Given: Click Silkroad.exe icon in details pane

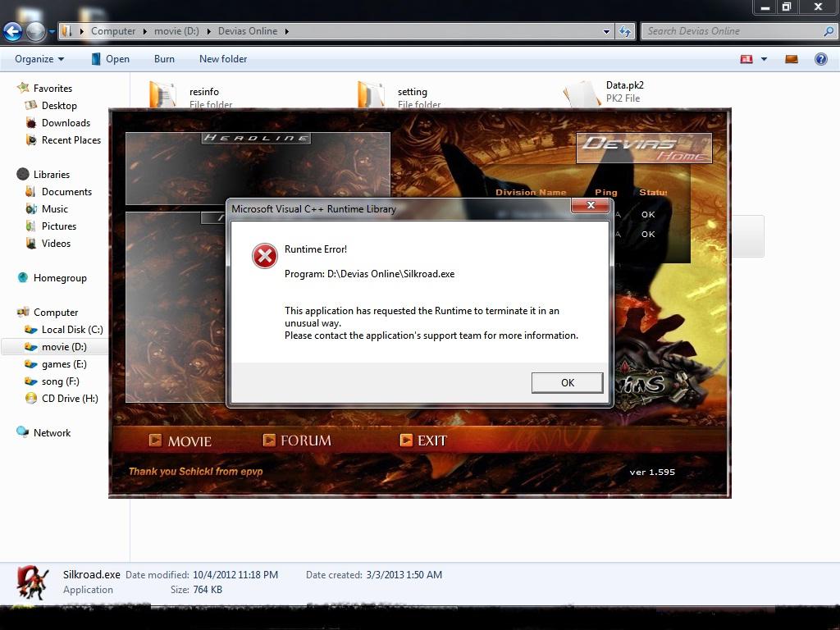Looking at the screenshot, I should pos(32,583).
